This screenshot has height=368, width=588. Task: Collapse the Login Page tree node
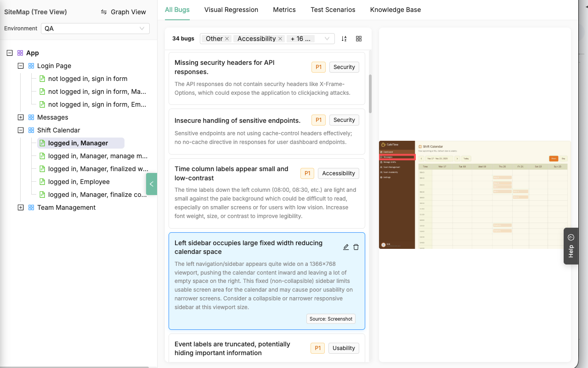point(21,66)
